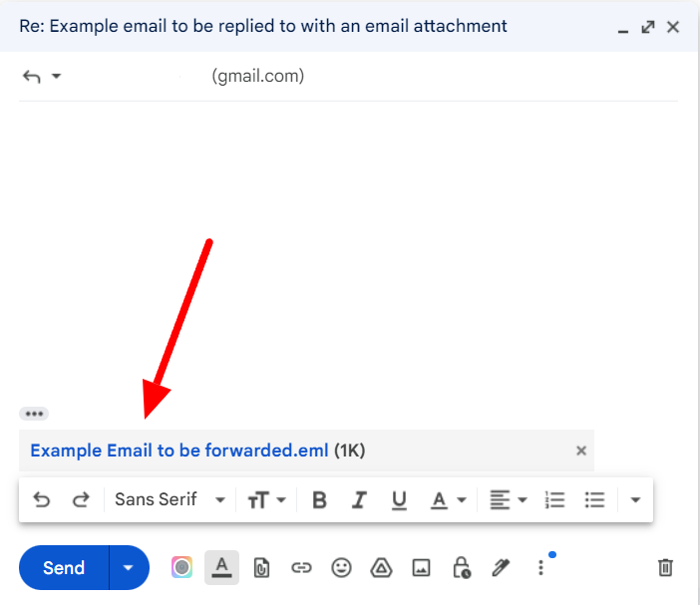Apply a numbered list
This screenshot has height=605, width=700.
click(x=554, y=499)
